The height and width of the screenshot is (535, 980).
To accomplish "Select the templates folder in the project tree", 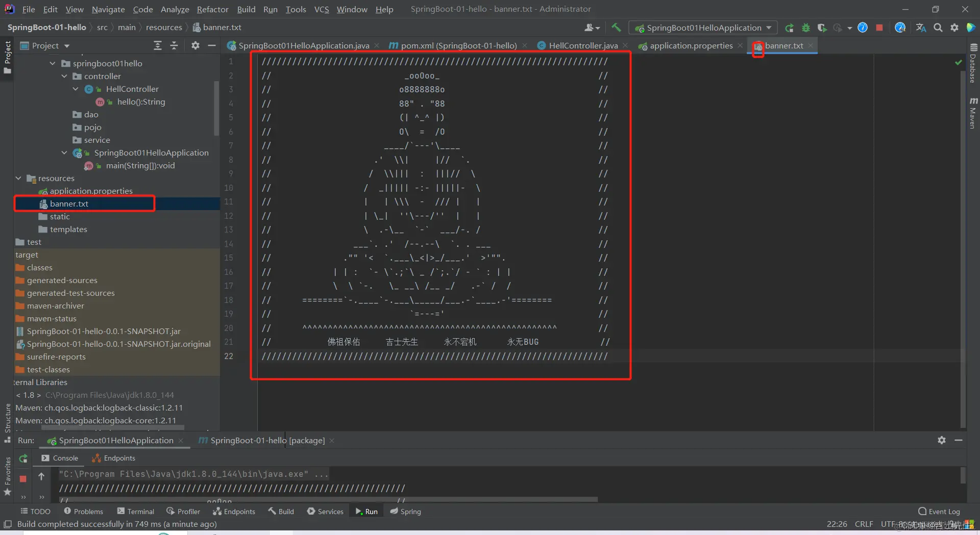I will (x=68, y=230).
